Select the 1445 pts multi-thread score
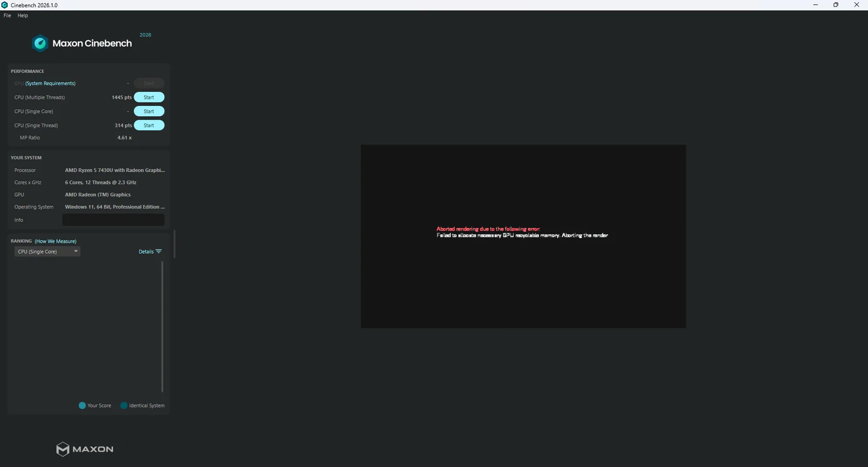 [x=122, y=97]
